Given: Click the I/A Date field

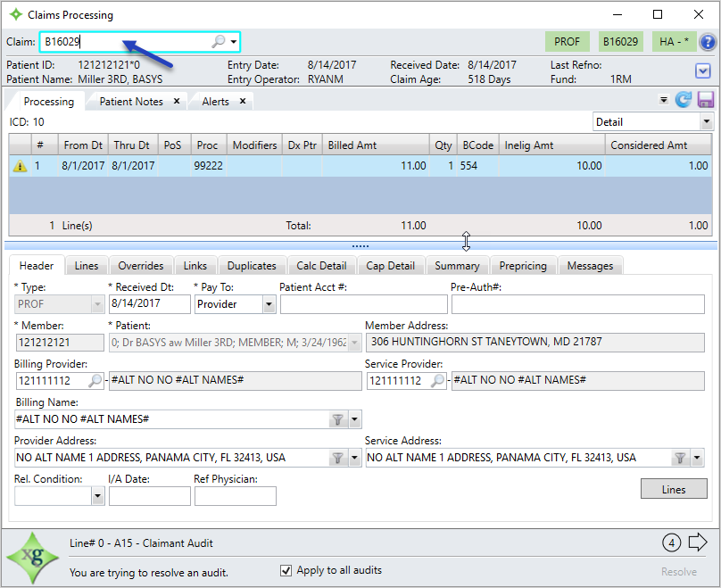Looking at the screenshot, I should (x=149, y=496).
